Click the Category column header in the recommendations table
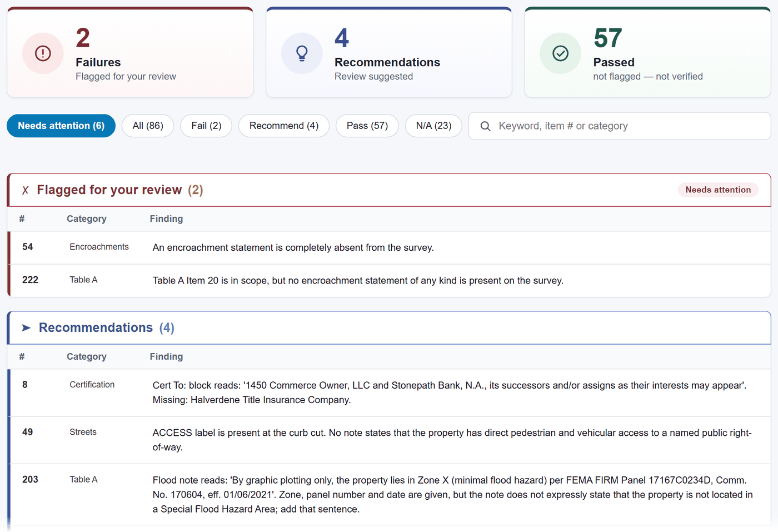778x532 pixels. pyautogui.click(x=87, y=357)
